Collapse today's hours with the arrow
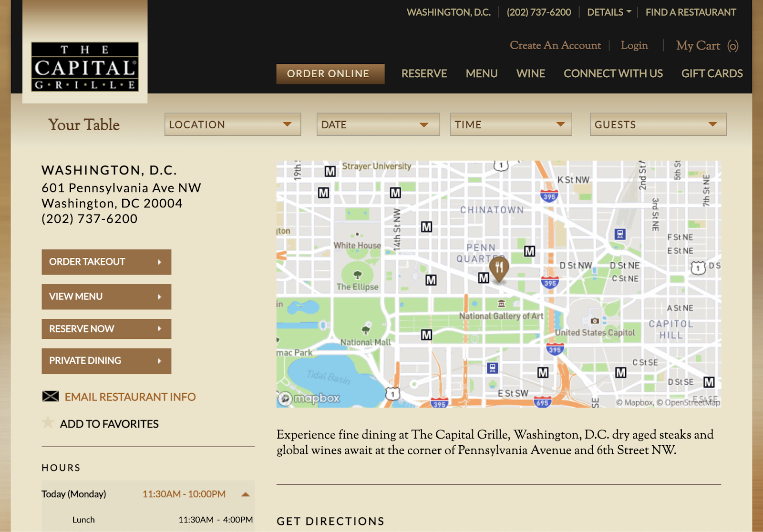763x532 pixels. pyautogui.click(x=246, y=494)
